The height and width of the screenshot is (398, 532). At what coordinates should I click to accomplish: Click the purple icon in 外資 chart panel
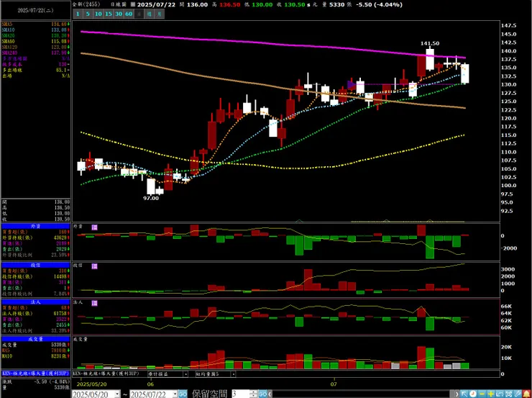94,227
